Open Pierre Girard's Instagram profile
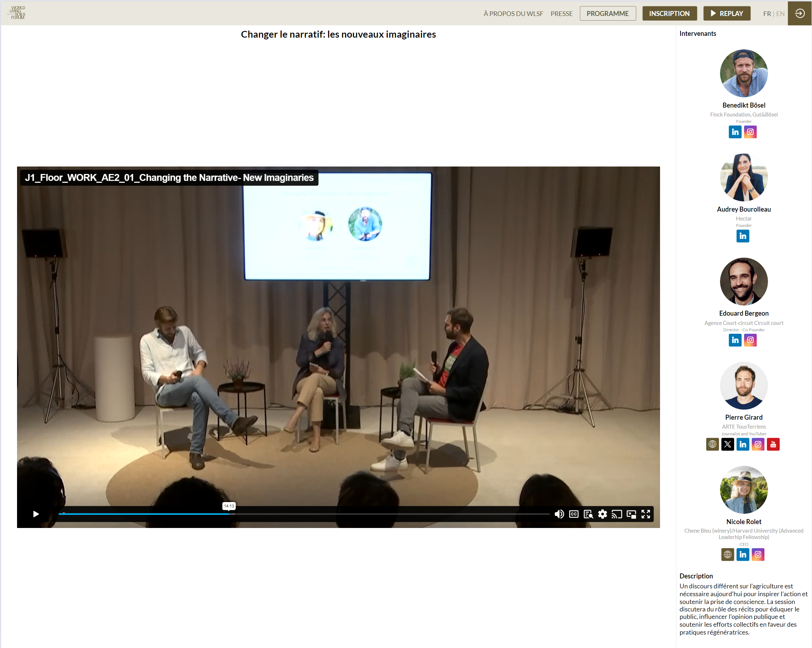812x648 pixels. coord(758,444)
